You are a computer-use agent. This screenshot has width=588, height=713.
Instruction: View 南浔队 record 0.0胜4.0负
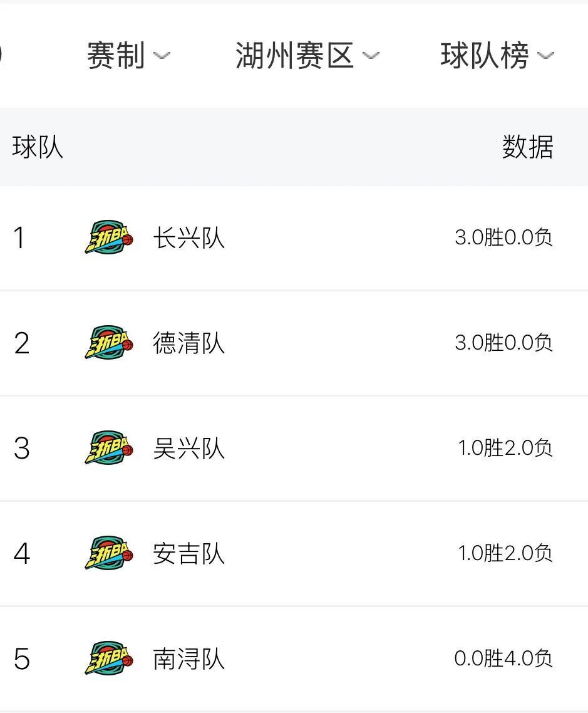coord(503,658)
